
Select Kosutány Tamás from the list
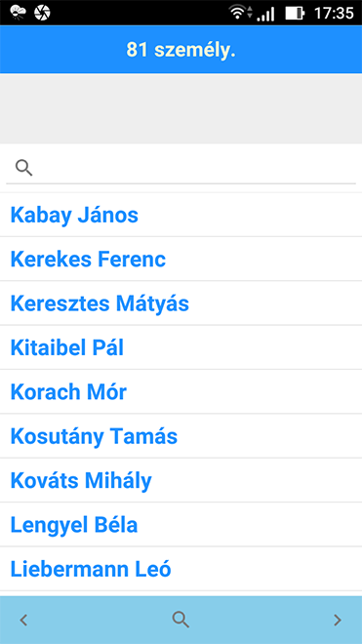click(181, 436)
